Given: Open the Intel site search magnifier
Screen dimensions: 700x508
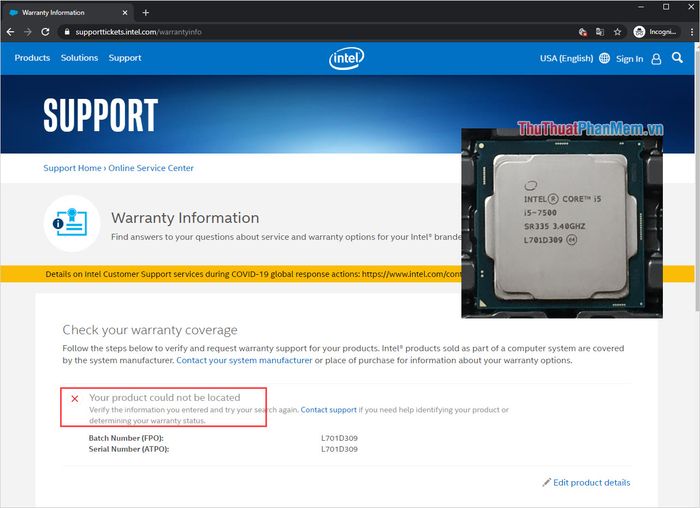Looking at the screenshot, I should click(677, 58).
